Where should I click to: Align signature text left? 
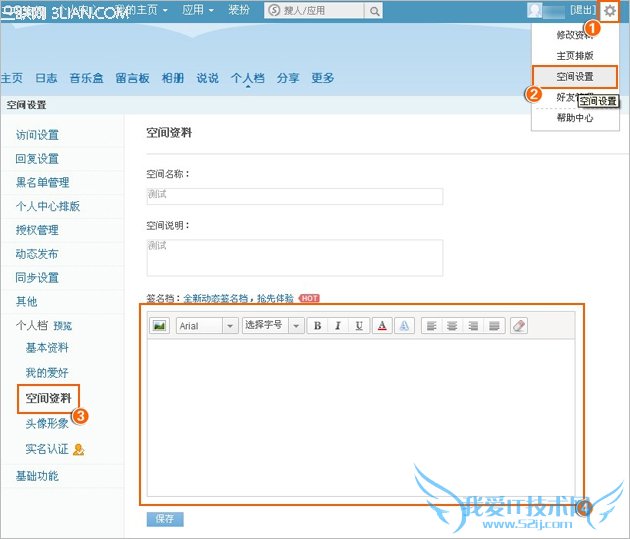(x=432, y=325)
